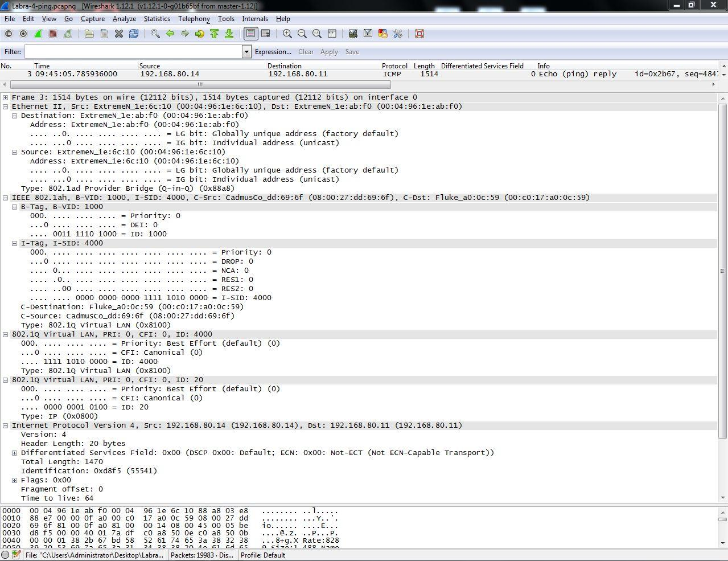Expand the Differentiated Services Field node
The image size is (728, 561).
tap(15, 453)
